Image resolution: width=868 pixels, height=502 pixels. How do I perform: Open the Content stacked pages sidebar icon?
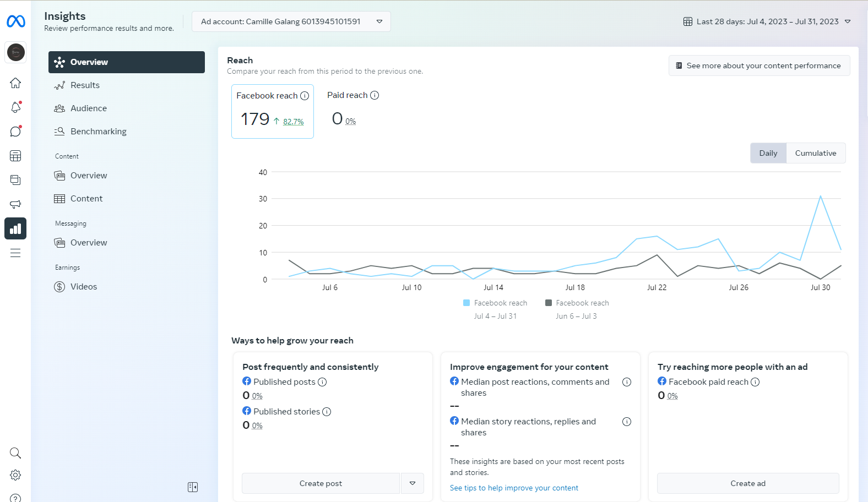click(15, 180)
